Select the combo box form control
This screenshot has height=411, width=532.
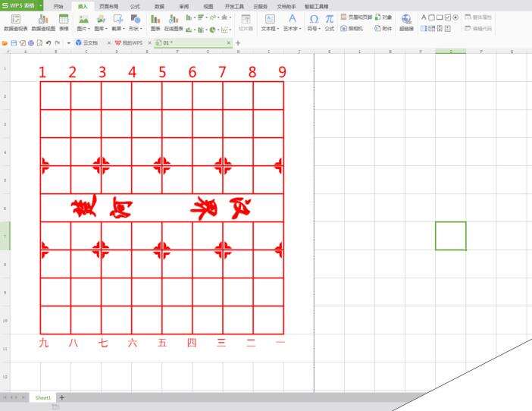431,29
